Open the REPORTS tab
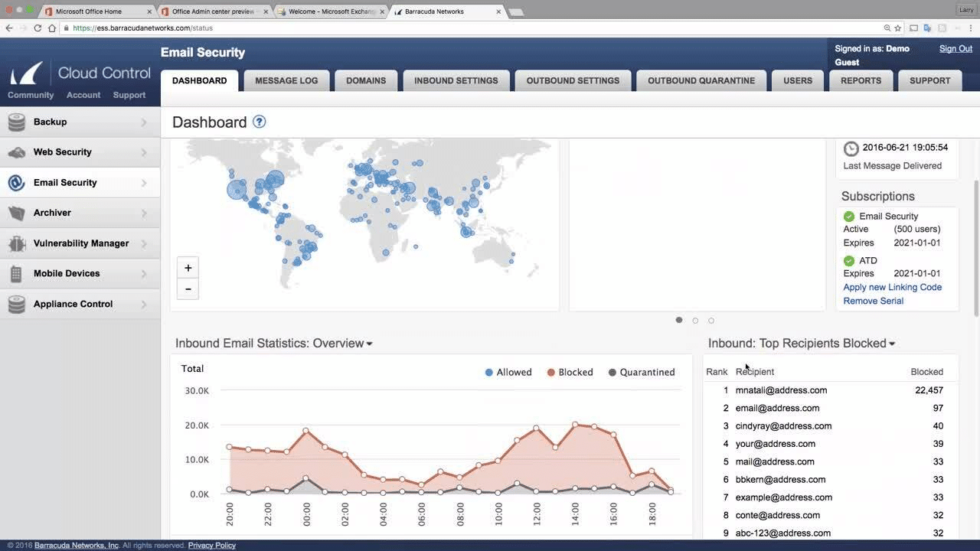 click(x=861, y=81)
